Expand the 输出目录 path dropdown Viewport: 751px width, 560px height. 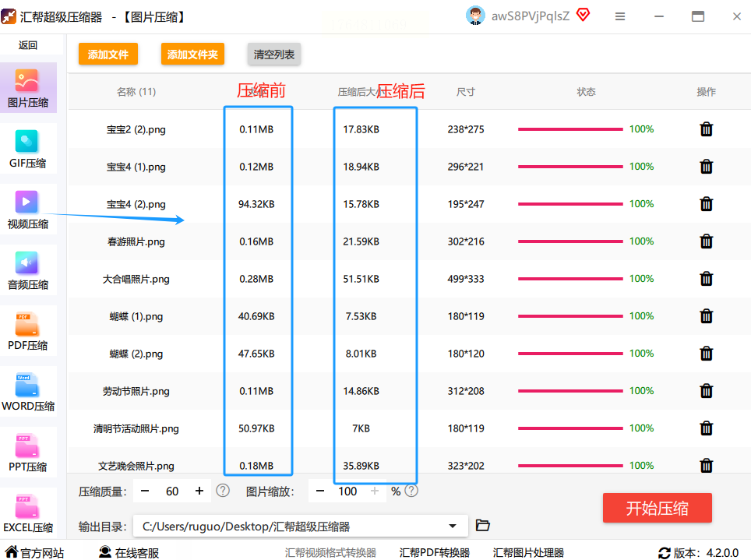click(x=453, y=527)
